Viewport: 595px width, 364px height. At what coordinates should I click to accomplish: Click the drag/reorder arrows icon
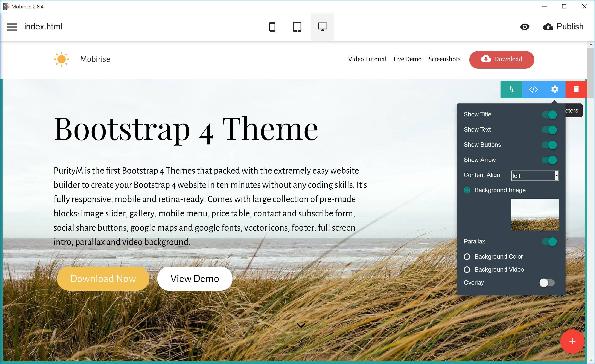click(511, 89)
